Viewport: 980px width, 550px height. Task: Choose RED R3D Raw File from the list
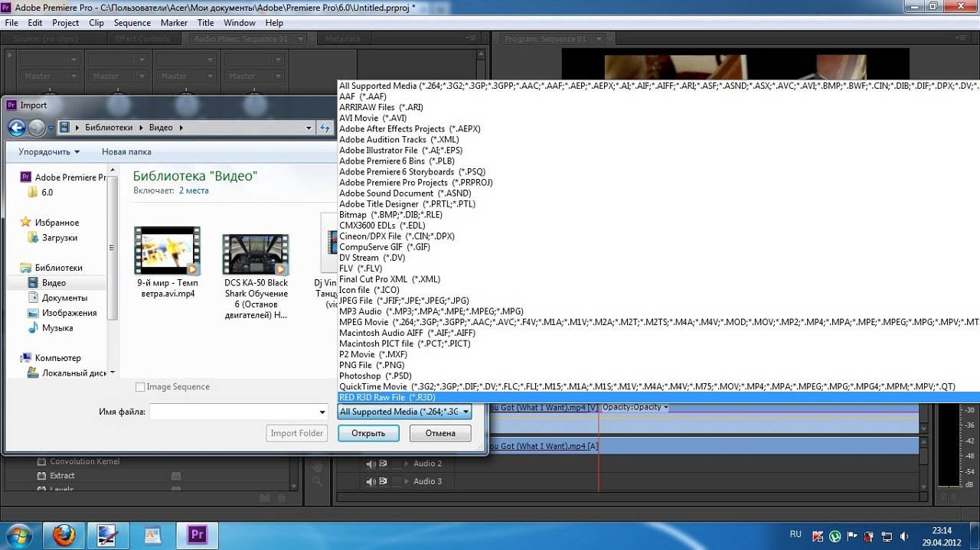387,398
